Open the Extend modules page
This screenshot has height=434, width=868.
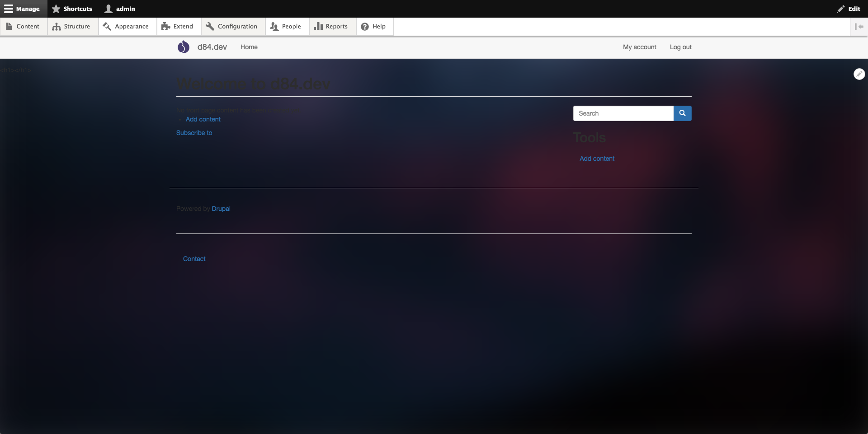coord(178,27)
